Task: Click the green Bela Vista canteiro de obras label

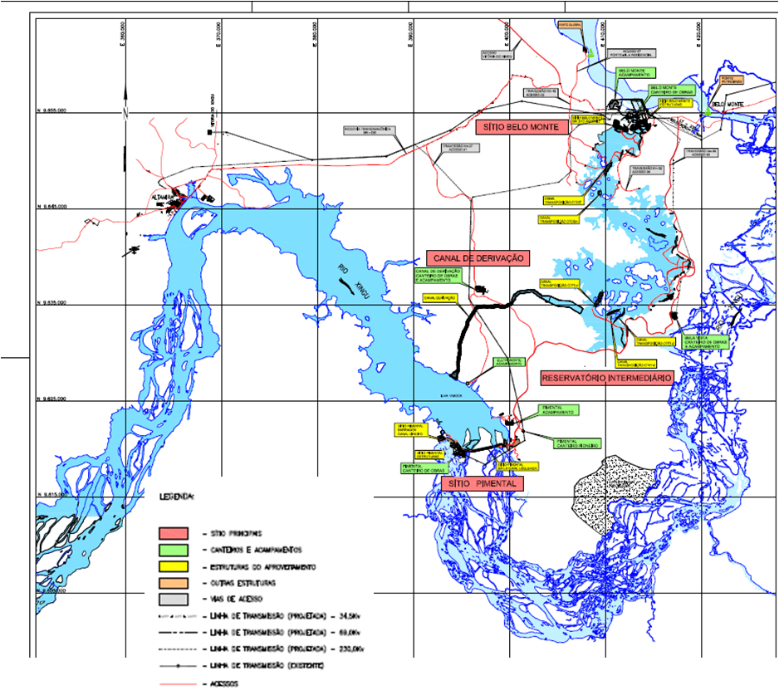Action: [x=705, y=341]
